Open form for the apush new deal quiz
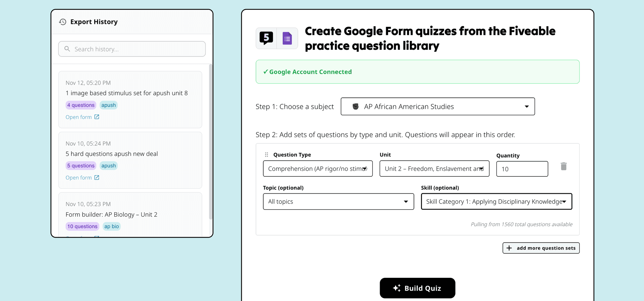 pyautogui.click(x=79, y=177)
